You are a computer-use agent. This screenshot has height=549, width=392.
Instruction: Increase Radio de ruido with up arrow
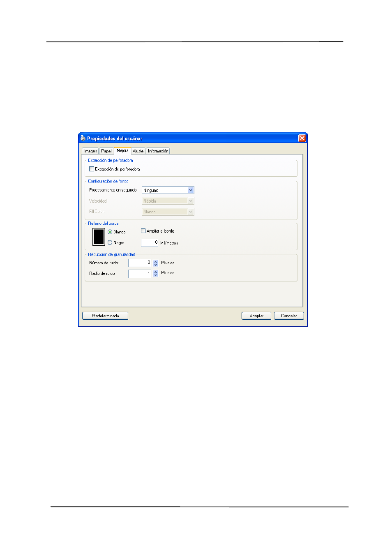pos(156,272)
